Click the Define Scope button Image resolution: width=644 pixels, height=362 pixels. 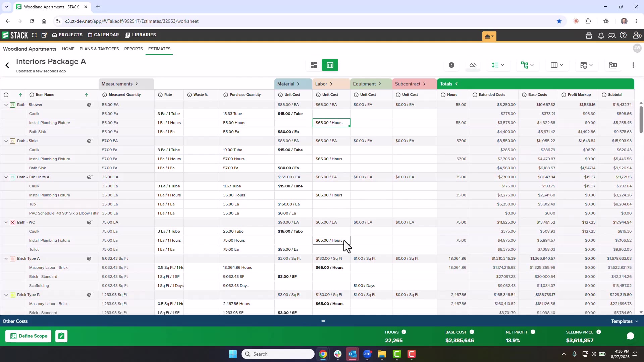29,336
